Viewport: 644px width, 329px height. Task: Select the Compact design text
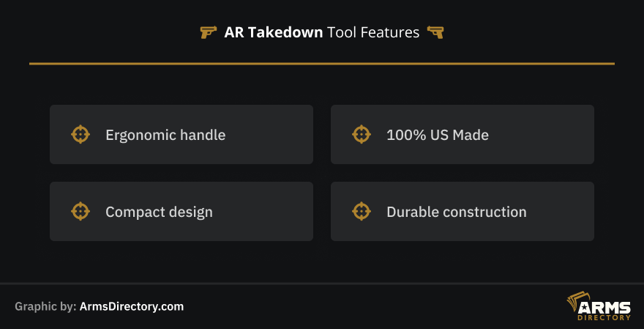tap(159, 212)
